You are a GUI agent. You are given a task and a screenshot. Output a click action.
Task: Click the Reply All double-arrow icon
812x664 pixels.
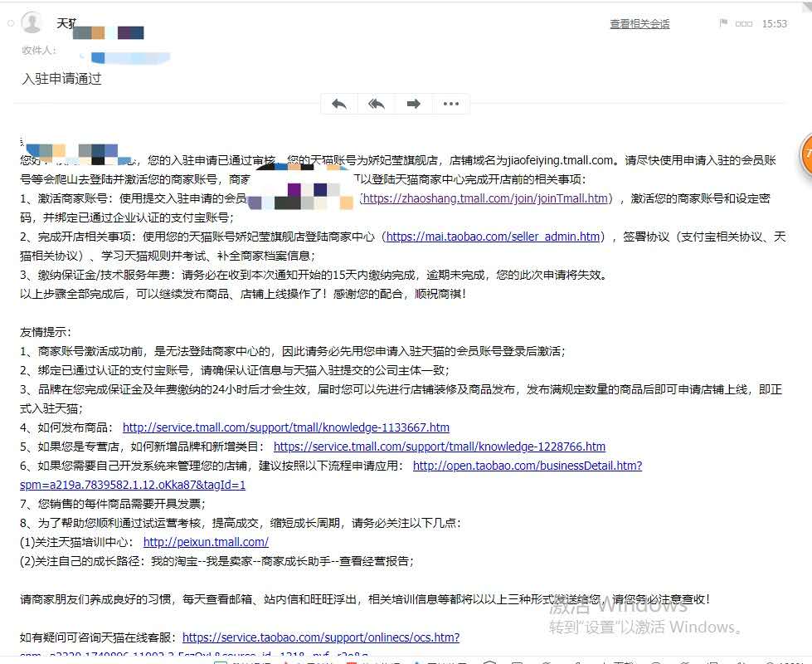[377, 105]
